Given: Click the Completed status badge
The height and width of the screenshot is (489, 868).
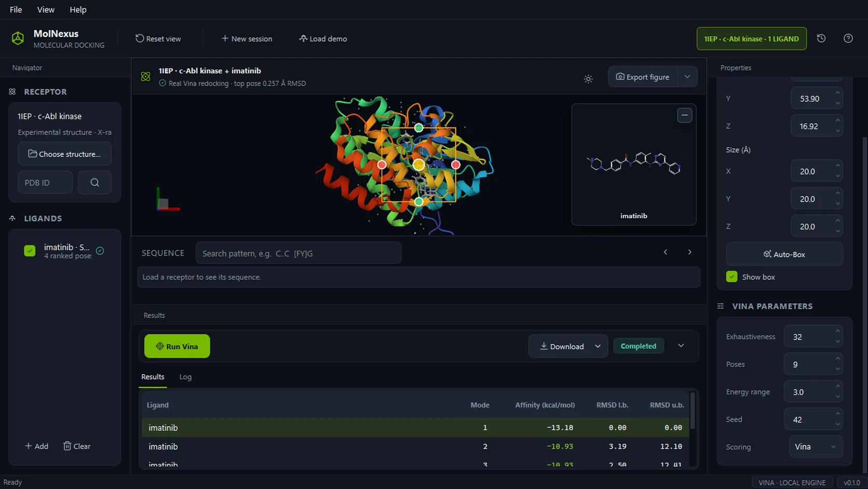Looking at the screenshot, I should (639, 346).
